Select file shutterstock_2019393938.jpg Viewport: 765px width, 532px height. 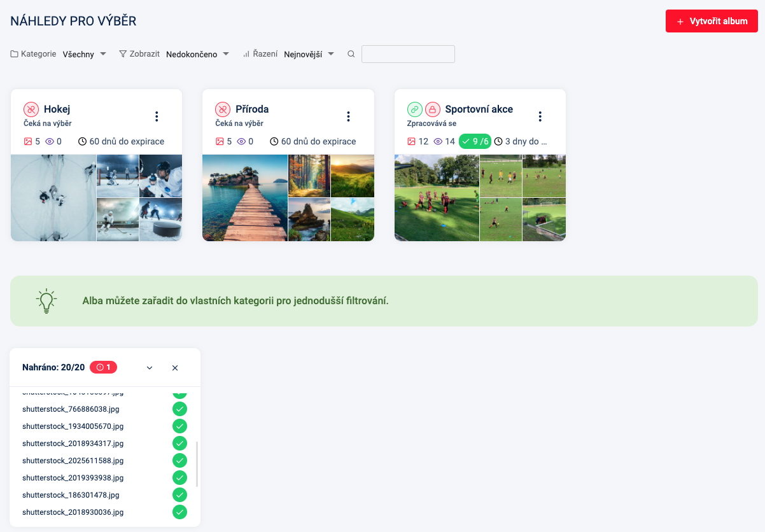tap(73, 478)
